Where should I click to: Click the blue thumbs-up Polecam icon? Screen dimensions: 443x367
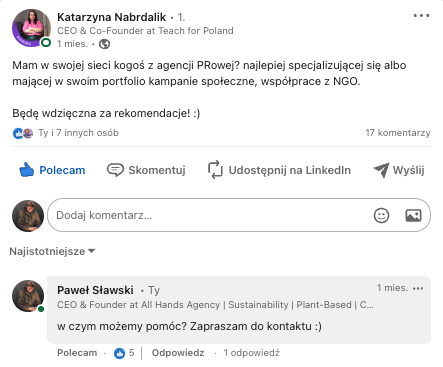26,170
